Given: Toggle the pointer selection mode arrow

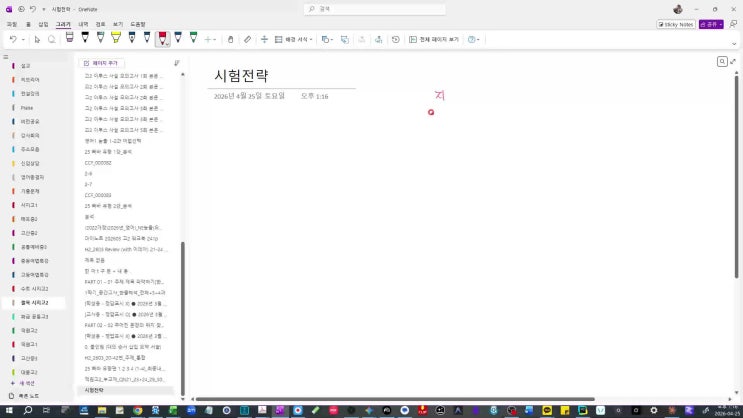Looking at the screenshot, I should click(37, 39).
